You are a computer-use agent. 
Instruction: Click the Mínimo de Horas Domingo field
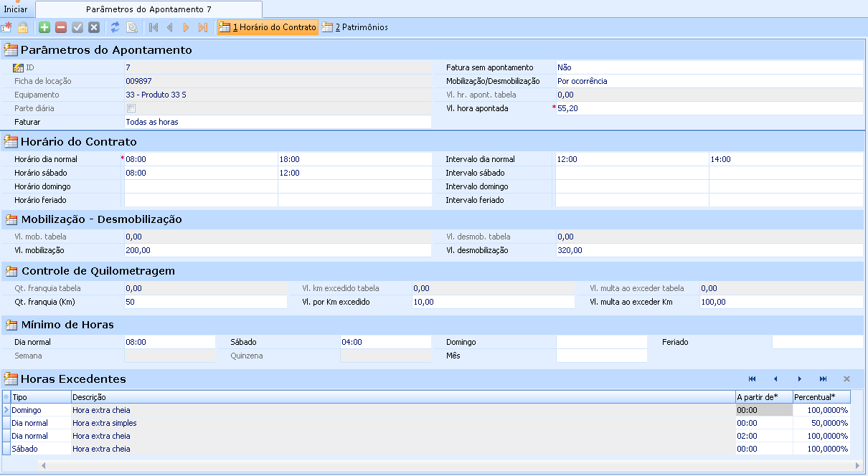pyautogui.click(x=601, y=342)
